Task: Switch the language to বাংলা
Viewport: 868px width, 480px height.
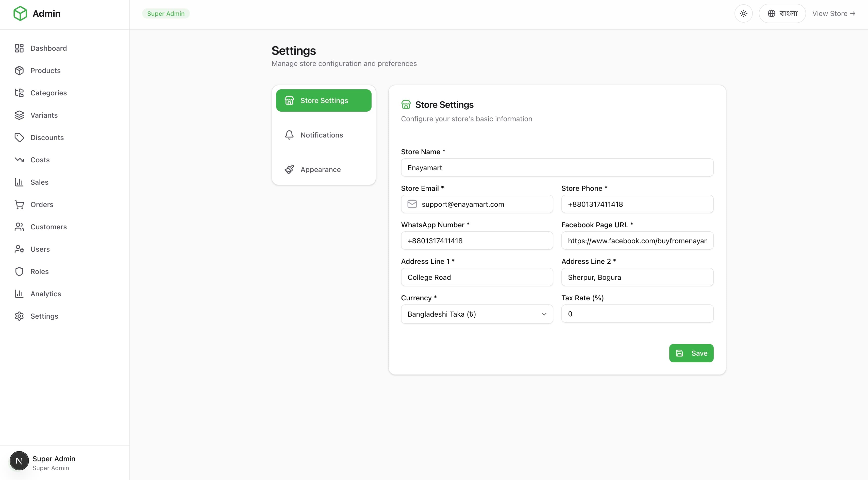Action: 782,13
